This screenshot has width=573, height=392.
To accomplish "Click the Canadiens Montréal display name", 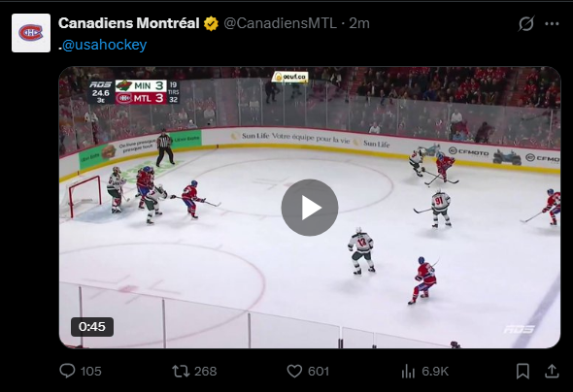I will click(128, 23).
